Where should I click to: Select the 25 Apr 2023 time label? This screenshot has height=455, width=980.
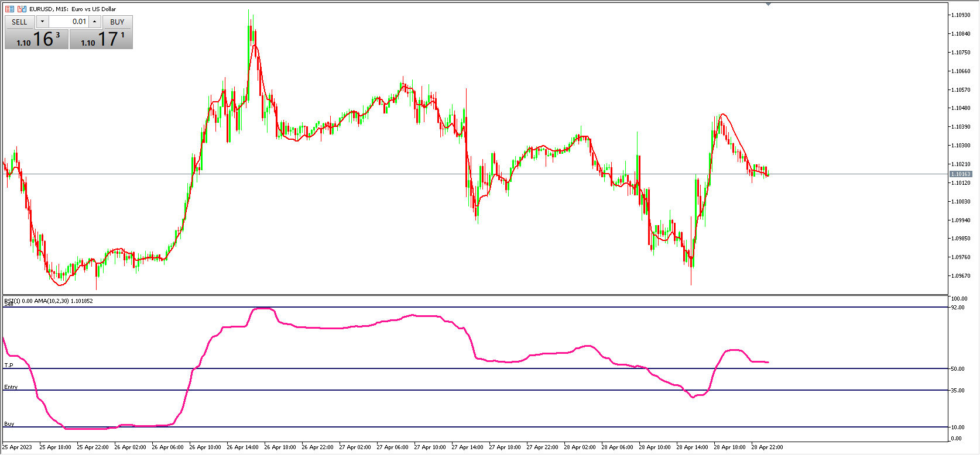[18, 447]
